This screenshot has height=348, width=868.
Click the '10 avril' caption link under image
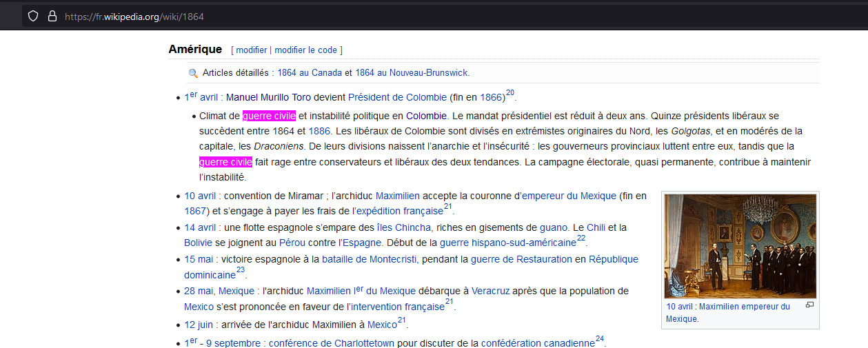coord(680,307)
